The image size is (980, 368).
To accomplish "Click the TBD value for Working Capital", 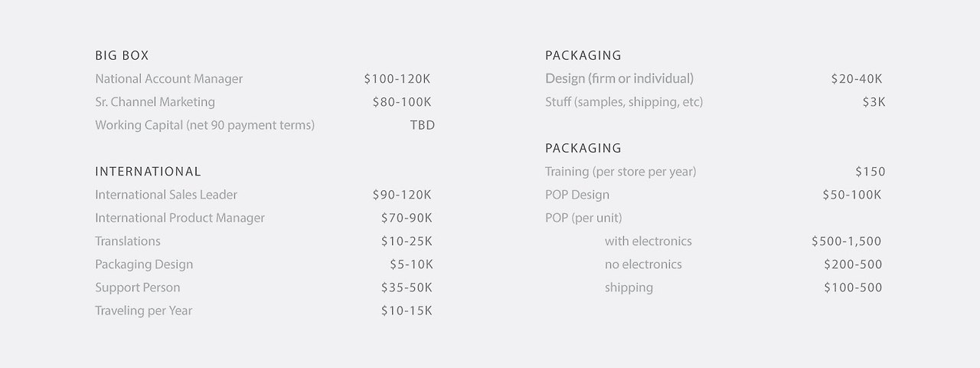I will click(423, 125).
